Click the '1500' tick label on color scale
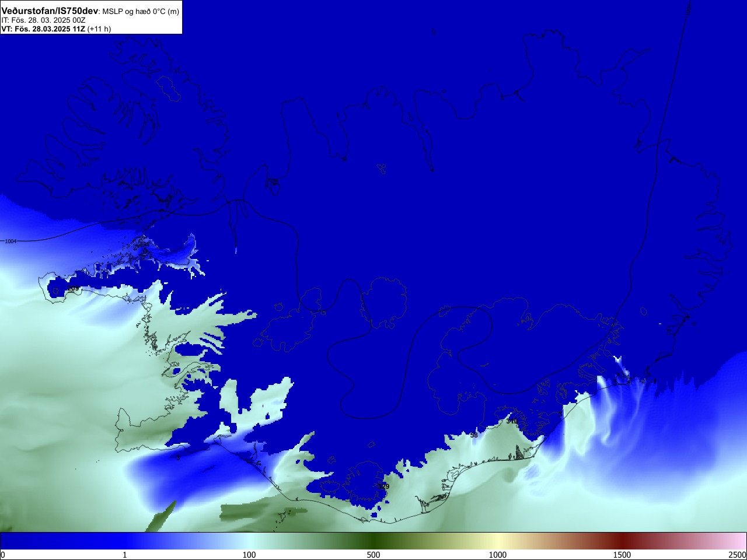The image size is (747, 560). tap(622, 555)
